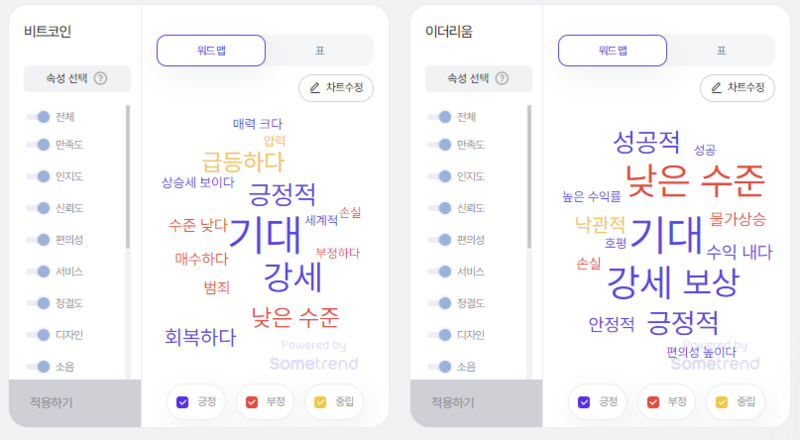Click 적용하기 button in 이더리움 panel
800x440 pixels.
[476, 403]
